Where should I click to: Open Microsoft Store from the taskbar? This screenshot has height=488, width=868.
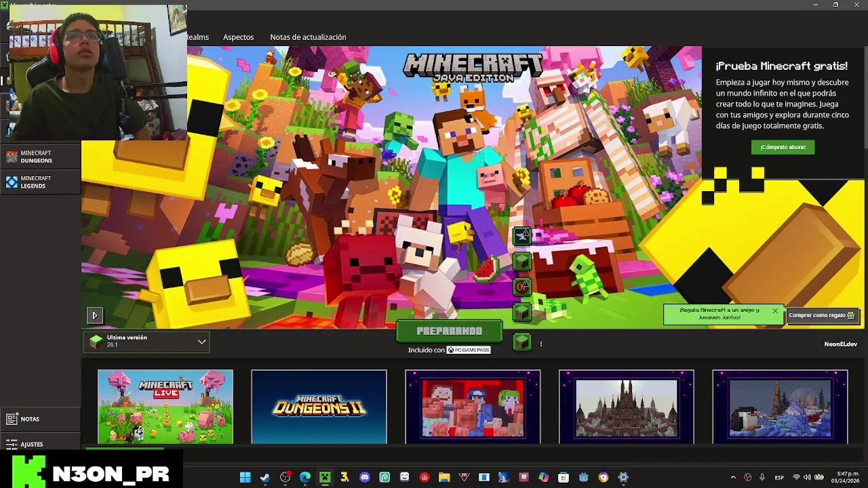(564, 477)
